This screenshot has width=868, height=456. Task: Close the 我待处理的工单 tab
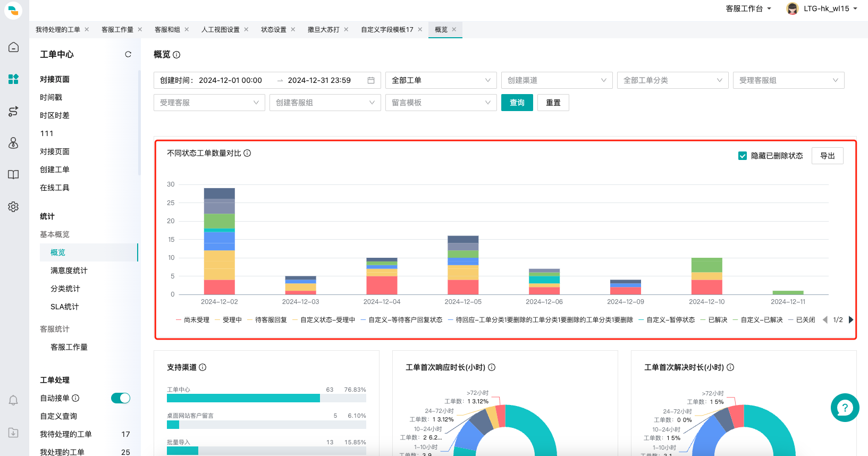click(87, 30)
